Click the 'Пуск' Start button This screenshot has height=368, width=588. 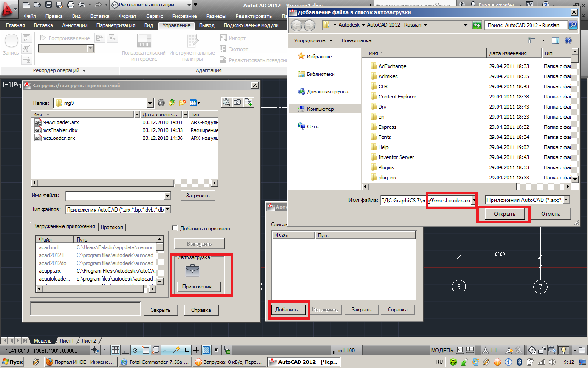point(13,362)
